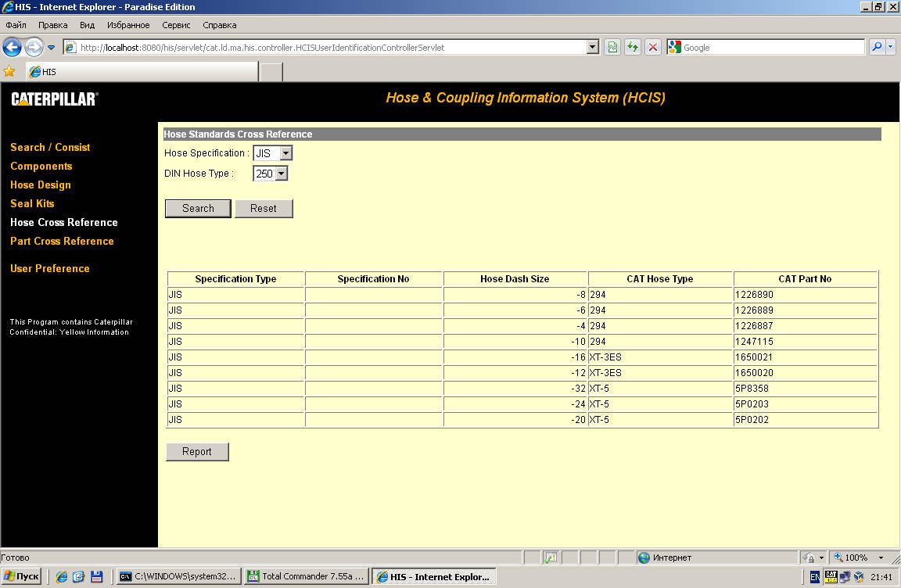
Task: Click the Search button
Action: pyautogui.click(x=198, y=209)
